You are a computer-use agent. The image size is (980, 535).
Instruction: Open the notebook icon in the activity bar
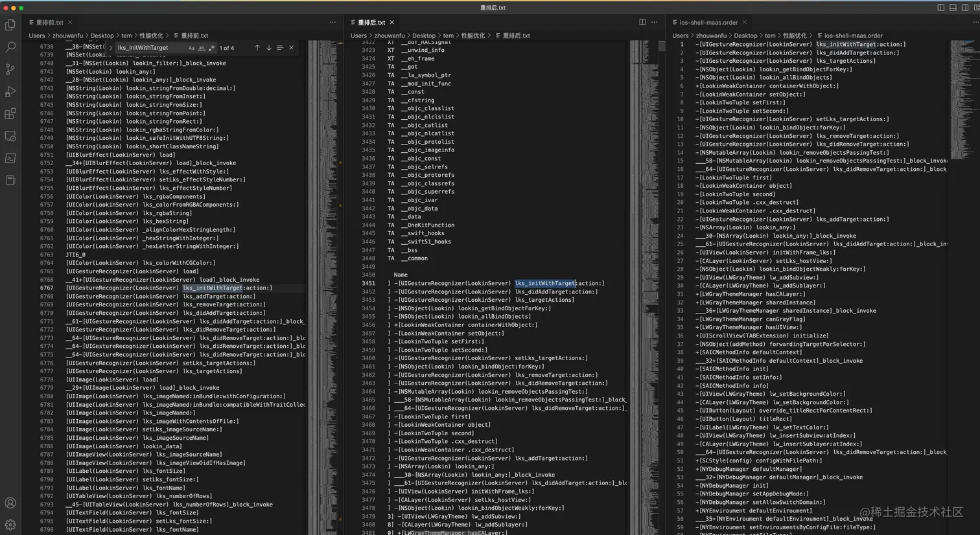(10, 180)
